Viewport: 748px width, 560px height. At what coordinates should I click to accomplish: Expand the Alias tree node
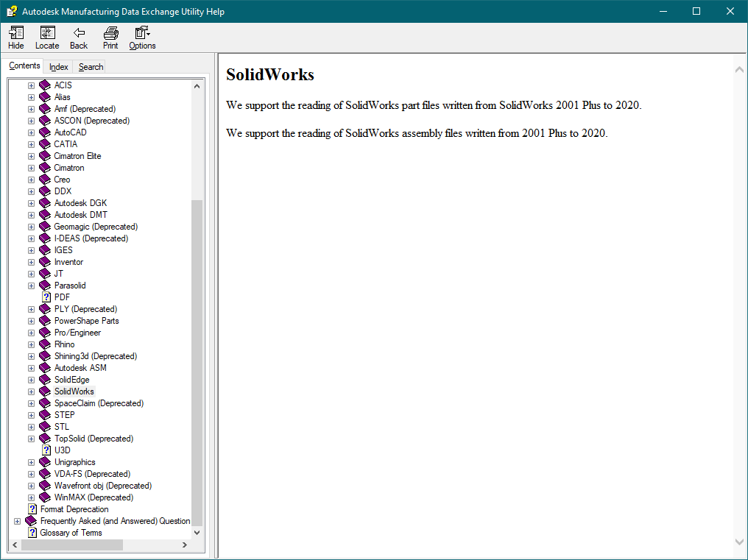(x=31, y=97)
